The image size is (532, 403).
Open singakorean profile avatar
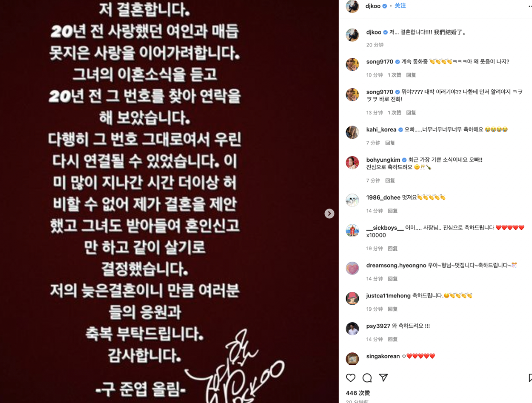[352, 359]
